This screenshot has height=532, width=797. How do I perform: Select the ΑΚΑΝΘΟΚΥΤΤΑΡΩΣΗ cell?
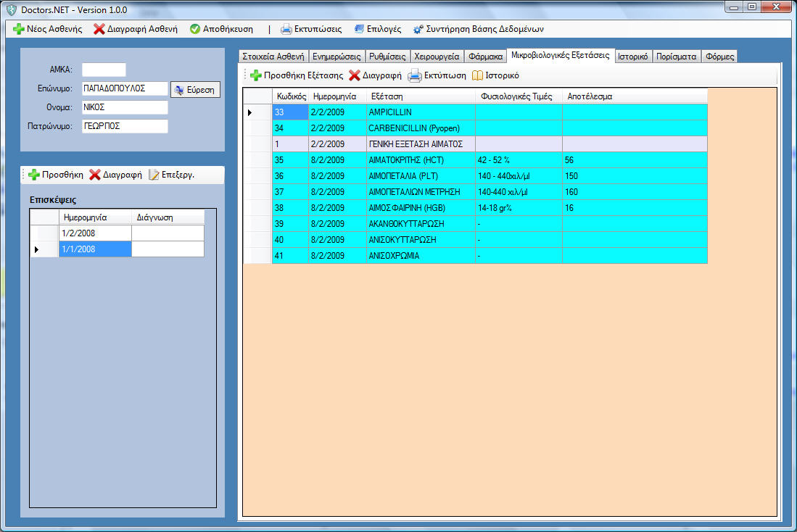(x=421, y=223)
